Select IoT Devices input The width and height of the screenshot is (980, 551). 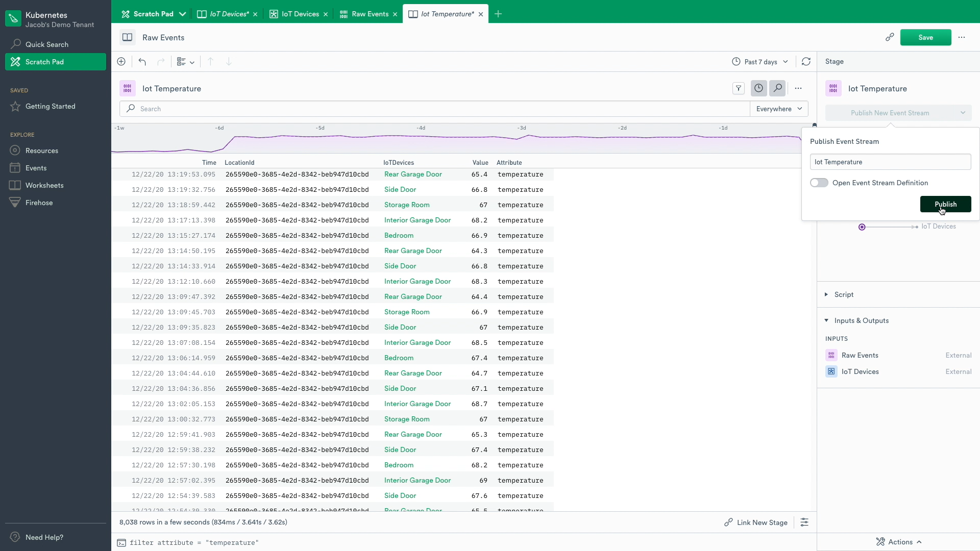[898, 371]
